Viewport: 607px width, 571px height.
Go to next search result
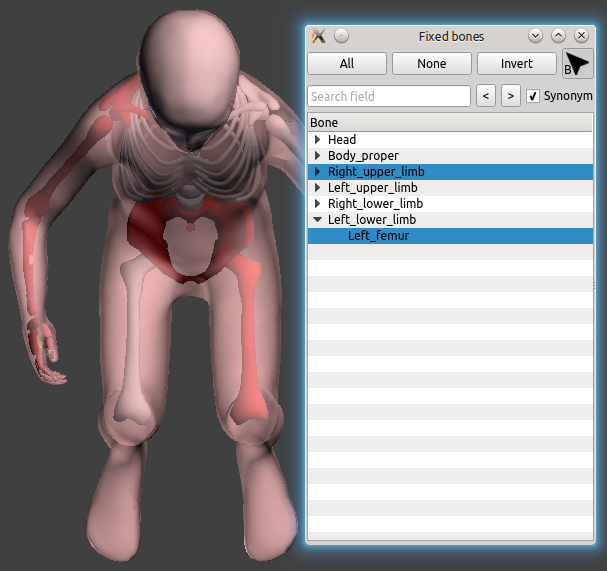click(x=511, y=96)
